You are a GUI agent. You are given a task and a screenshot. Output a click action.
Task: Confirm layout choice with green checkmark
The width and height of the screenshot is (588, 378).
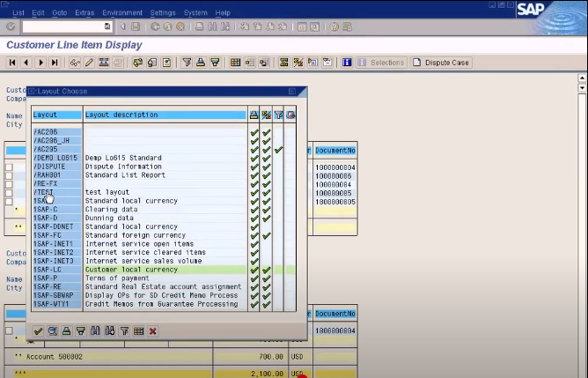[x=38, y=331]
